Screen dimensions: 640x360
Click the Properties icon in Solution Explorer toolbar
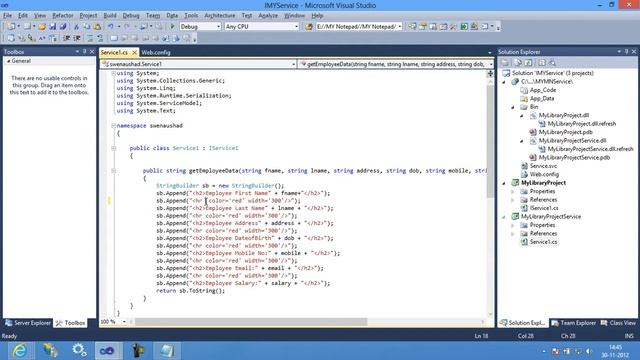tap(505, 63)
